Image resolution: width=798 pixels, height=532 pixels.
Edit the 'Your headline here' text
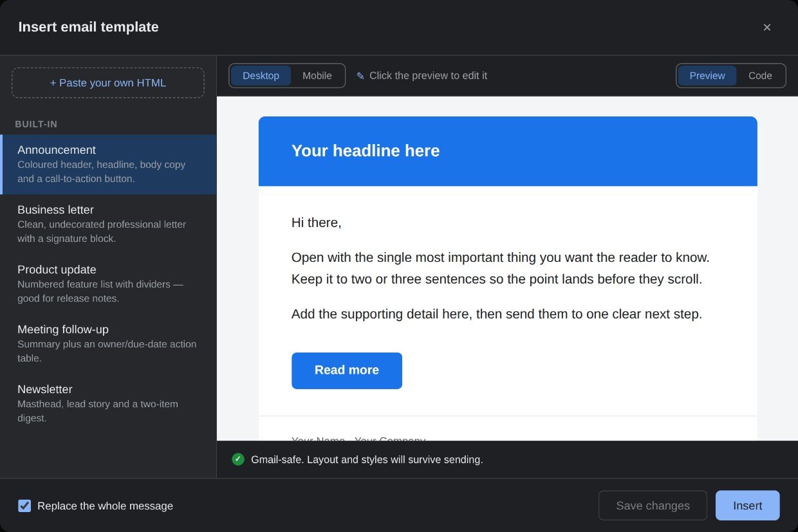click(366, 151)
